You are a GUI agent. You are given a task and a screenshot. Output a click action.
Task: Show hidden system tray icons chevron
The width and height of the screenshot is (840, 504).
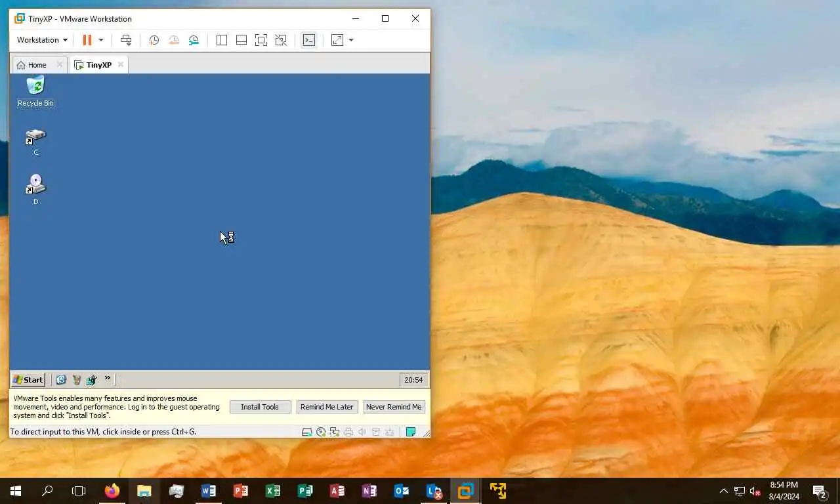tap(724, 491)
